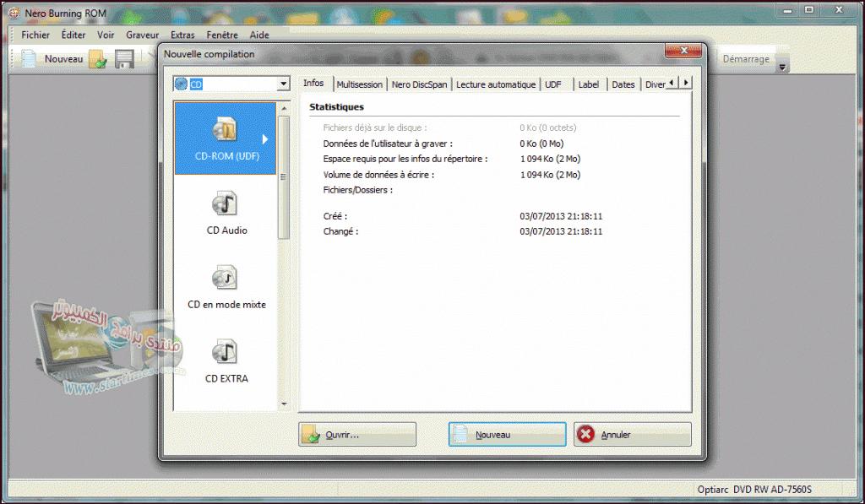Close the Nouvelle compilation dialog

pos(683,51)
